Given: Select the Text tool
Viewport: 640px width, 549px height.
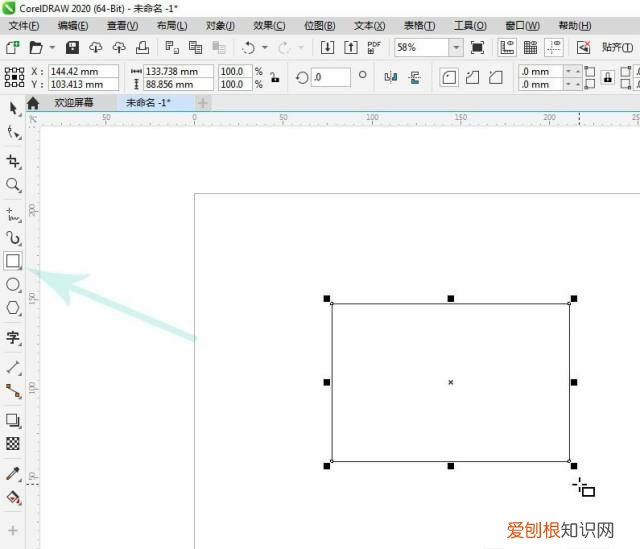Looking at the screenshot, I should point(13,338).
